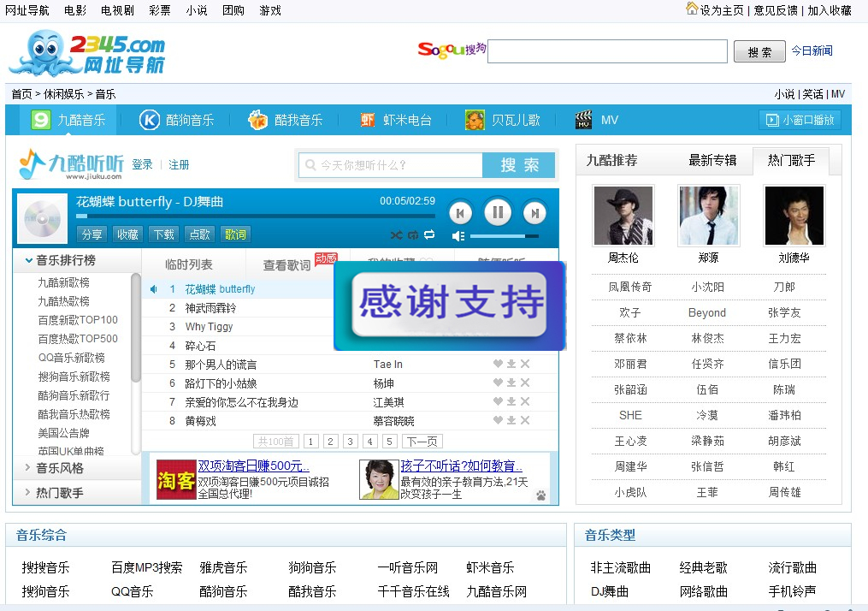Remove the 杨坤 song from list
The image size is (868, 611).
[x=525, y=383]
